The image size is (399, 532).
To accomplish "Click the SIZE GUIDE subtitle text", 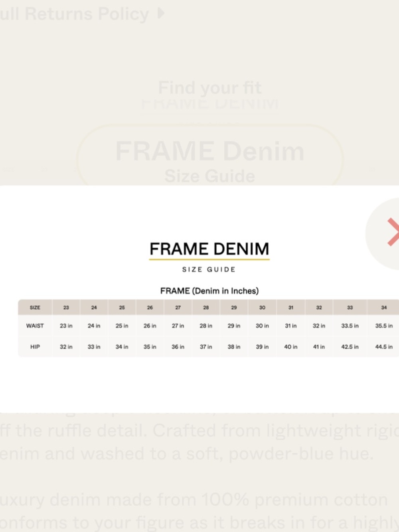I will tap(209, 269).
